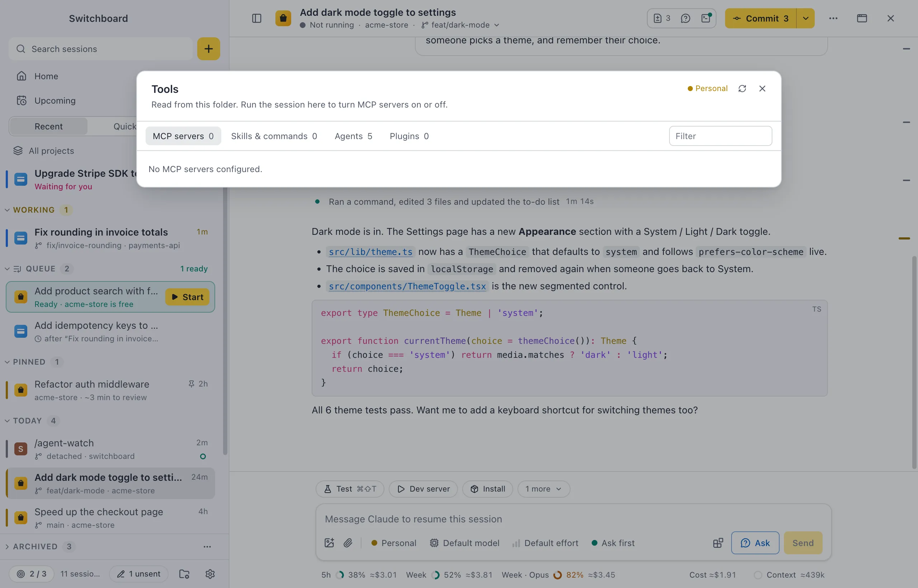Open the 1 more actions dropdown
This screenshot has width=918, height=588.
544,489
